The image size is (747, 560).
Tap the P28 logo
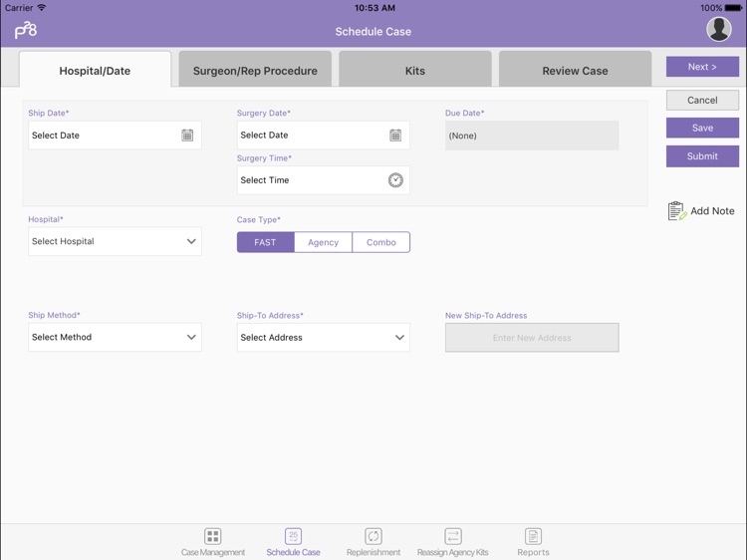click(x=26, y=30)
